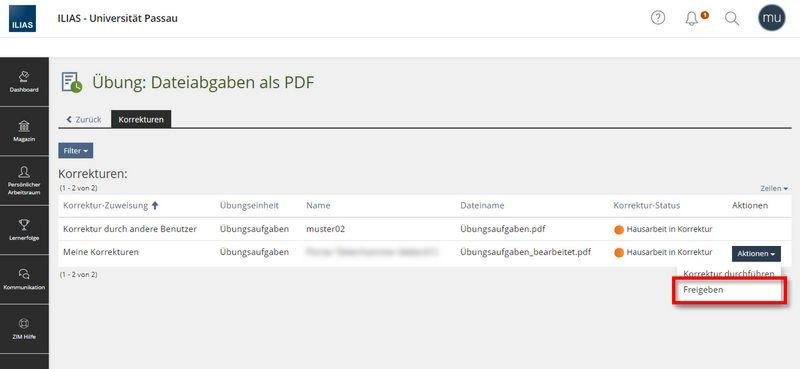Sort by Name column header

[x=318, y=205]
